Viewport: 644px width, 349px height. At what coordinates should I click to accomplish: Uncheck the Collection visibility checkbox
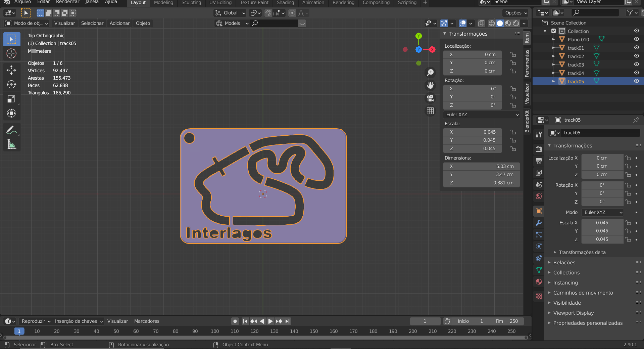(x=554, y=31)
